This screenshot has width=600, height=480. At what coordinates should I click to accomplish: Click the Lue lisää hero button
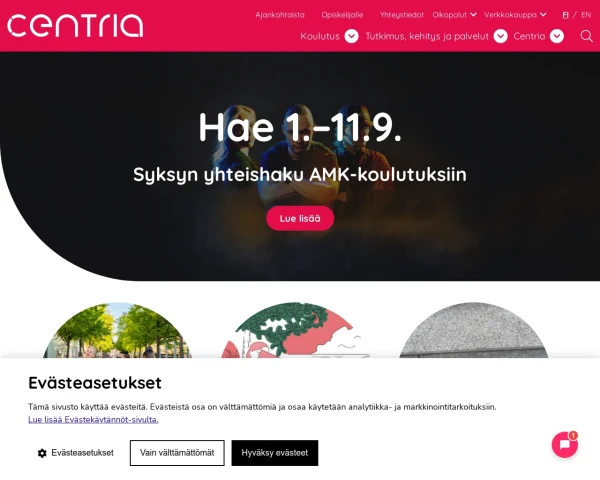coord(300,219)
